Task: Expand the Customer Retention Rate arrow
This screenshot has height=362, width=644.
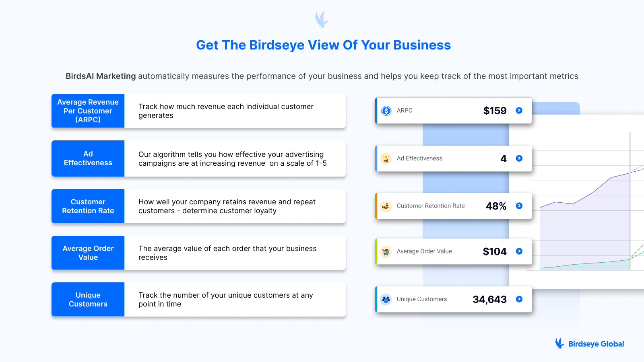Action: (x=519, y=206)
